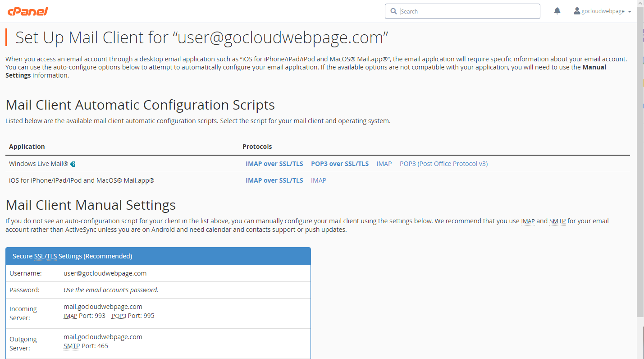Open Windows Live Mail IMAP over SSL/TLS script

coord(274,164)
